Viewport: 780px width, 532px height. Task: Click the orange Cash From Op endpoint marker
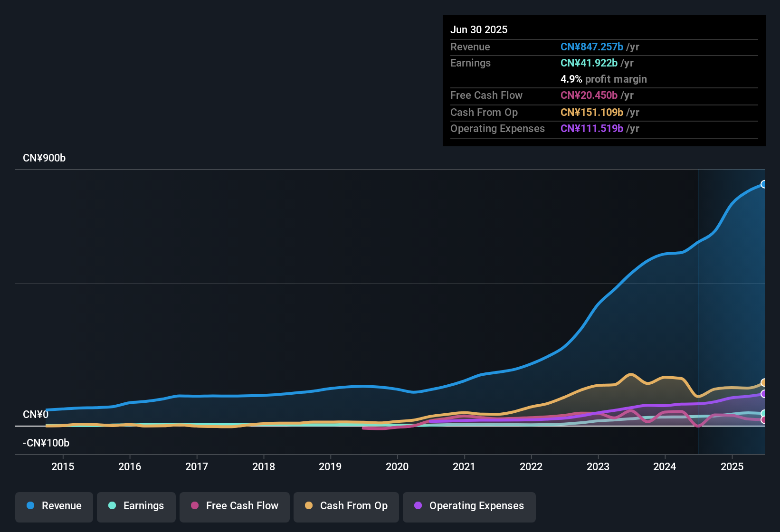point(763,383)
